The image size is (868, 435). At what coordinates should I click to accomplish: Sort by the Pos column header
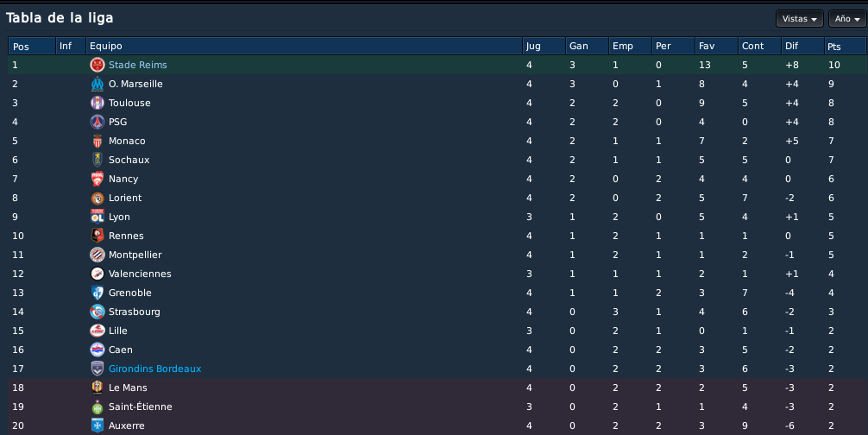32,46
